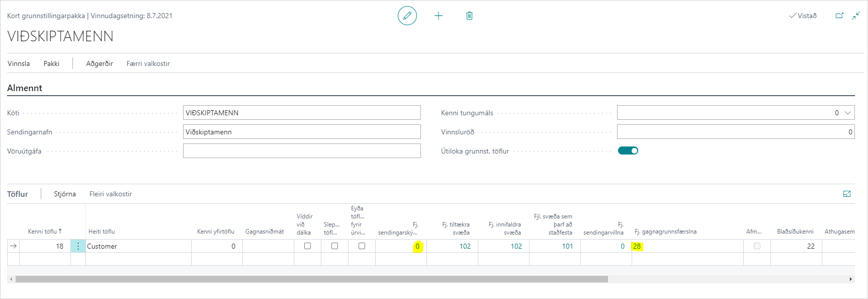Click the Vöruútgáfa input field
The height and width of the screenshot is (299, 868).
302,151
